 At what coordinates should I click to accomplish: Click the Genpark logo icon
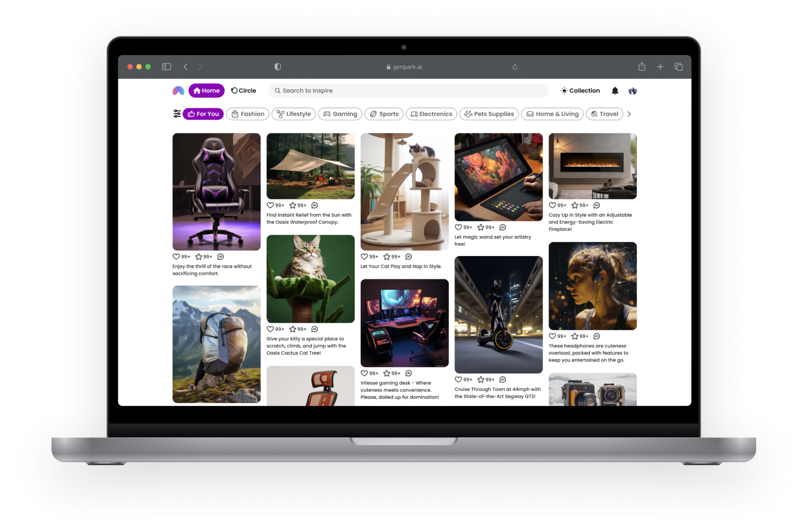pyautogui.click(x=178, y=91)
